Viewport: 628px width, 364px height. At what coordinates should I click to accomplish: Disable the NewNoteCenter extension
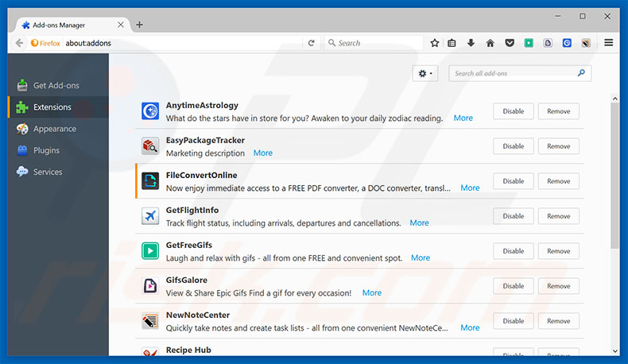point(513,321)
